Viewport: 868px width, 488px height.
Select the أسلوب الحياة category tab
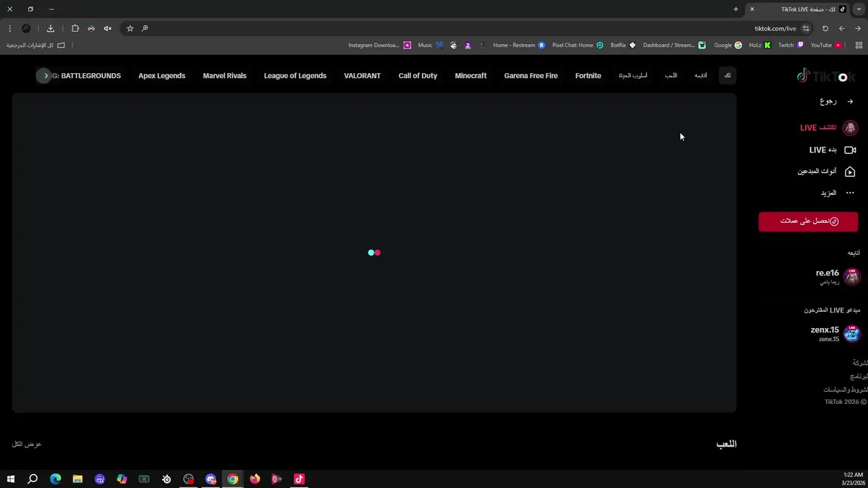point(633,76)
